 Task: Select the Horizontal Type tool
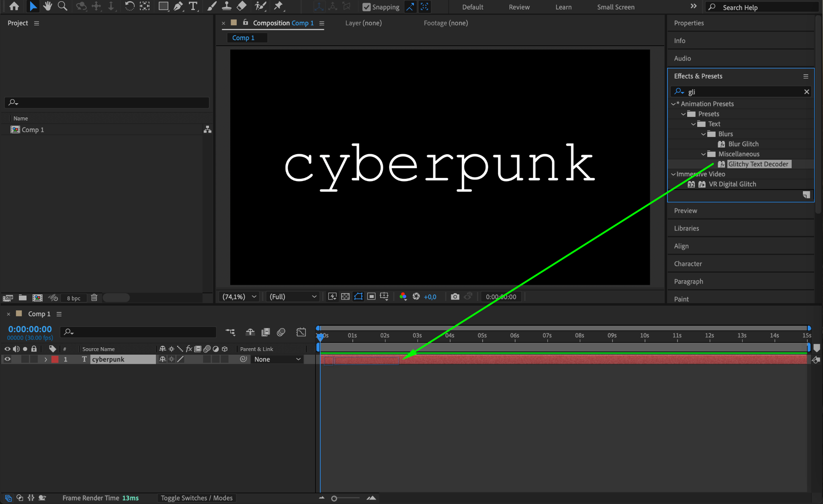[193, 6]
